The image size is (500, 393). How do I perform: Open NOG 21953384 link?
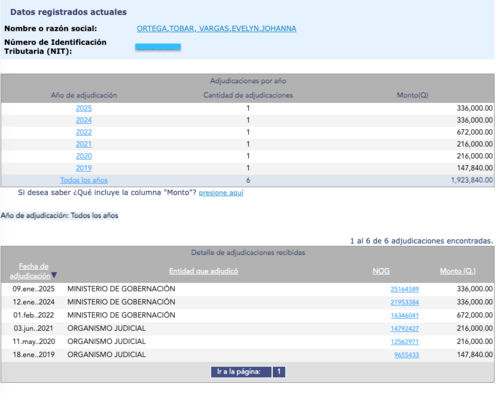pyautogui.click(x=405, y=302)
